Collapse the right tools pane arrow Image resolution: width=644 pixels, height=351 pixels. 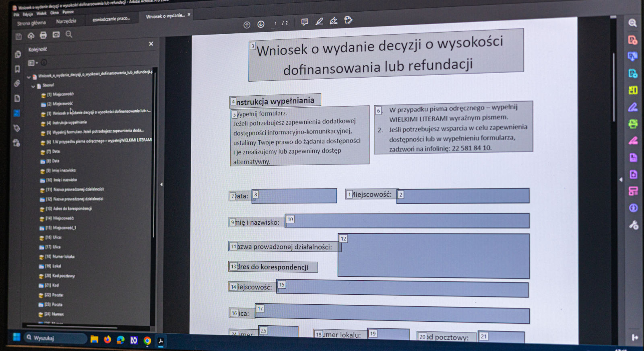[x=620, y=180]
